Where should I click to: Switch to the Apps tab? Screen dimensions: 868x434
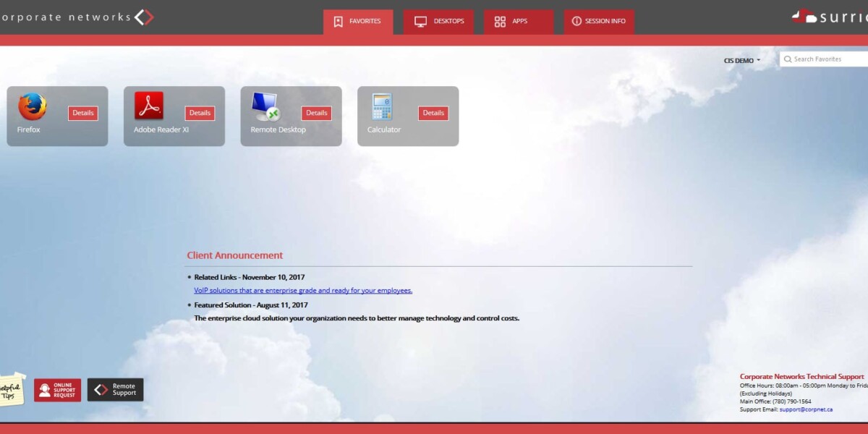click(x=519, y=22)
